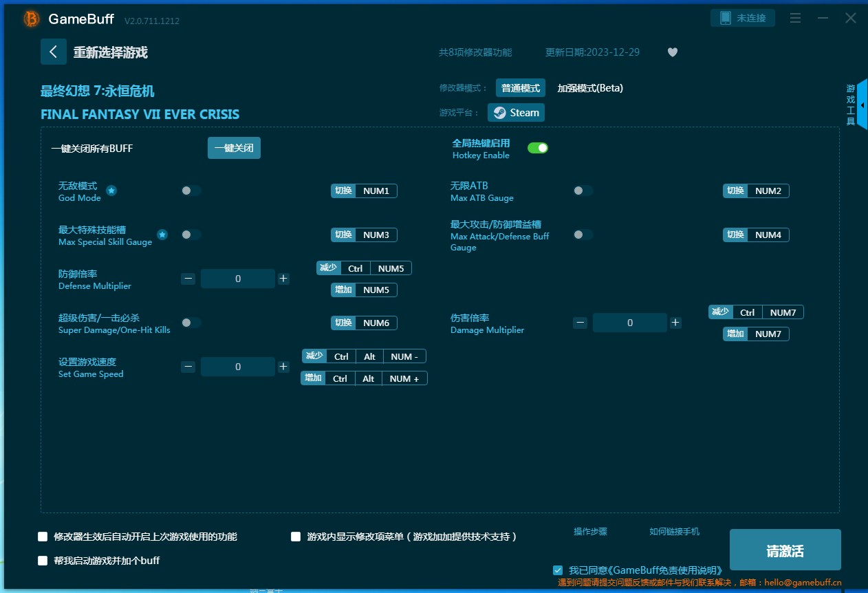This screenshot has width=868, height=593.
Task: Click the phone not-connected status button
Action: [x=743, y=19]
